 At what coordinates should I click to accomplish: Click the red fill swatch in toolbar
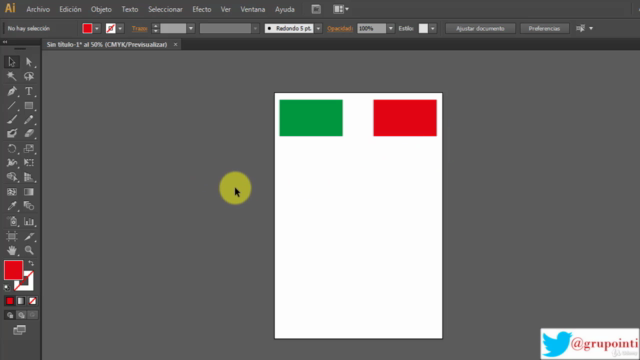(x=13, y=270)
